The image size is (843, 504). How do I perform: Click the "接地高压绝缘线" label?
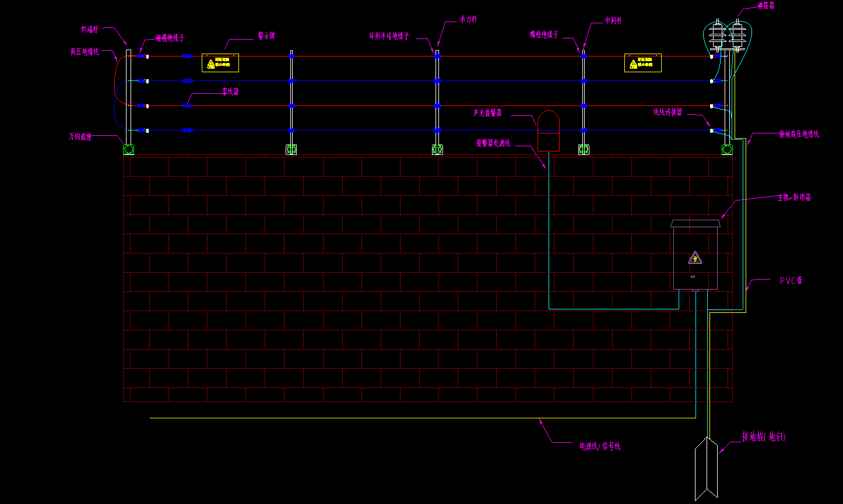pyautogui.click(x=799, y=134)
